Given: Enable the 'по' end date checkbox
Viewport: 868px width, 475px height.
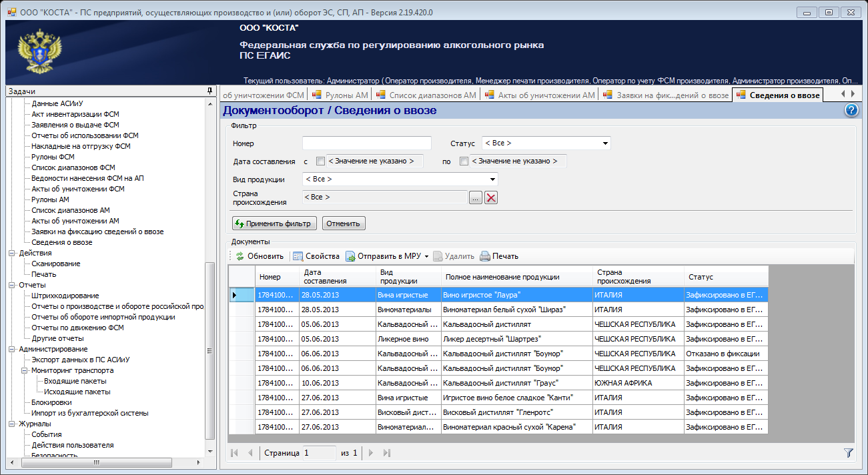Looking at the screenshot, I should point(464,161).
